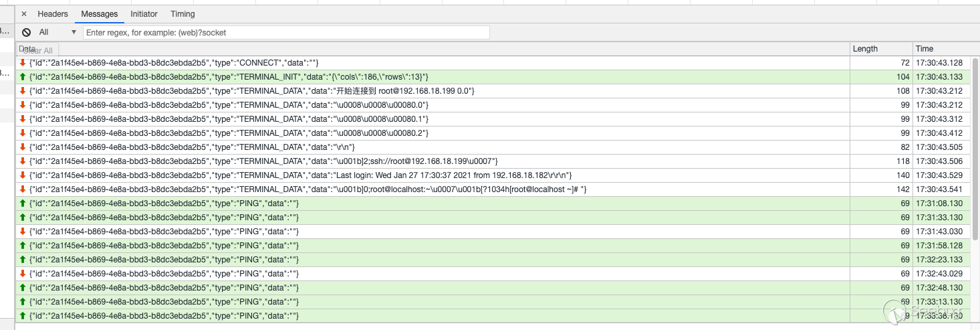
Task: Click the Clear All messages icon
Action: 26,32
